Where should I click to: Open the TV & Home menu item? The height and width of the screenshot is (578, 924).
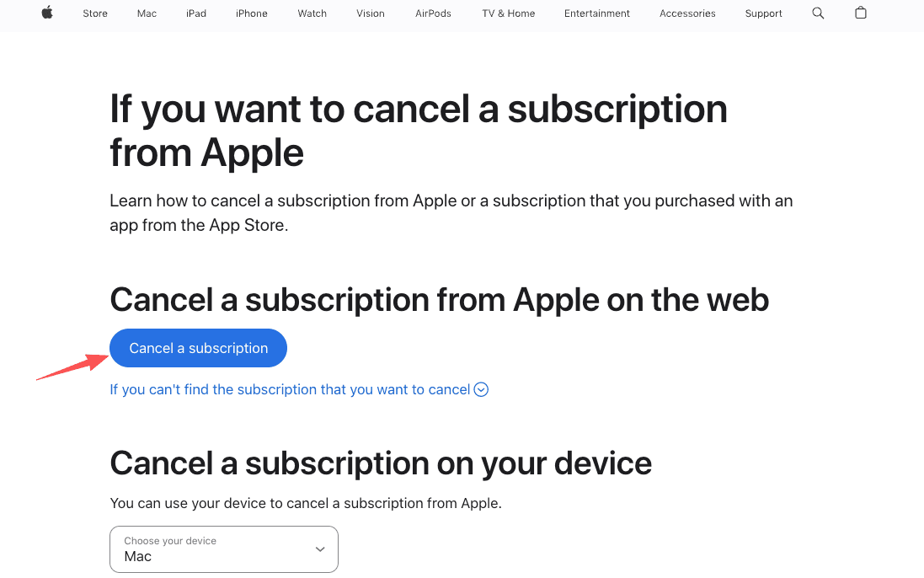pyautogui.click(x=508, y=13)
